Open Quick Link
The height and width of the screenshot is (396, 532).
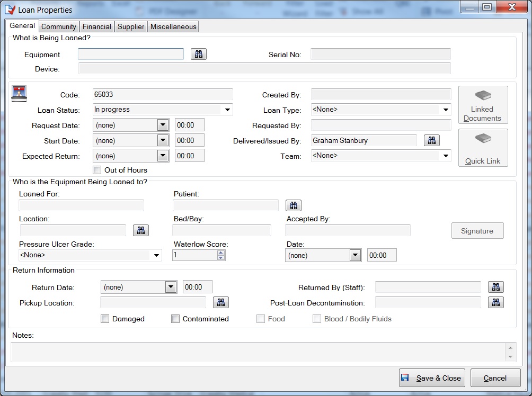(483, 148)
